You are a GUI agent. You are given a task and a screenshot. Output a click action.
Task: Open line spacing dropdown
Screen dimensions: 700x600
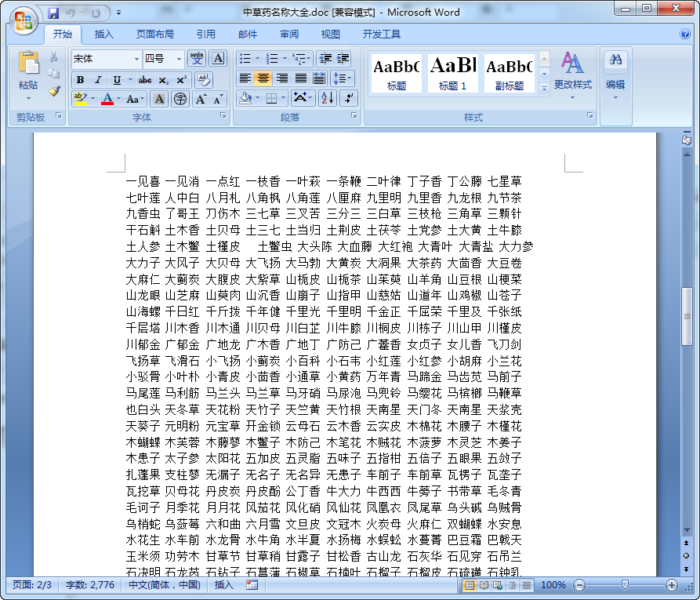[343, 78]
